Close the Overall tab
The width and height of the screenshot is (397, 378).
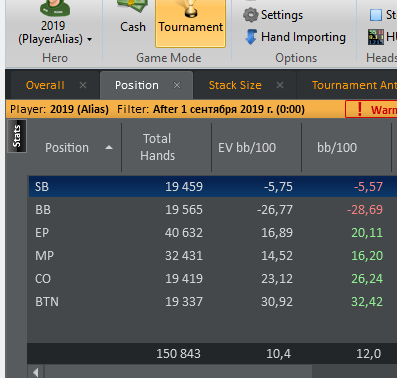tap(83, 85)
